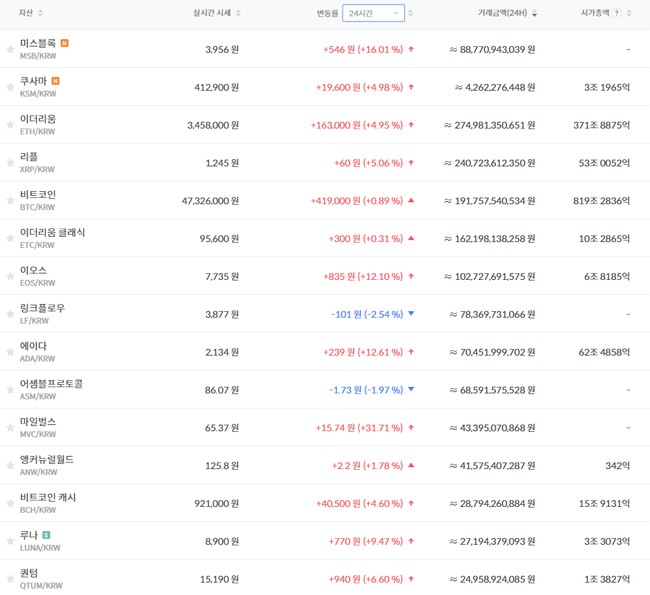Screen dimensions: 650x595
Task: Click 쿠사마 price 412,900 원
Action: (216, 87)
